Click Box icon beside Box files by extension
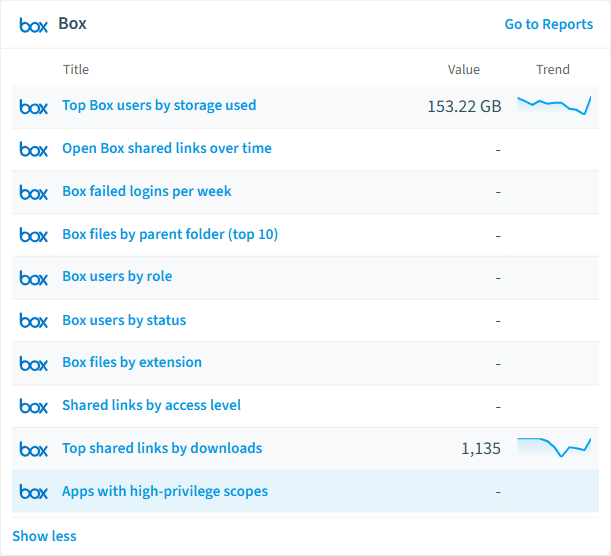This screenshot has width=611, height=556. click(34, 364)
